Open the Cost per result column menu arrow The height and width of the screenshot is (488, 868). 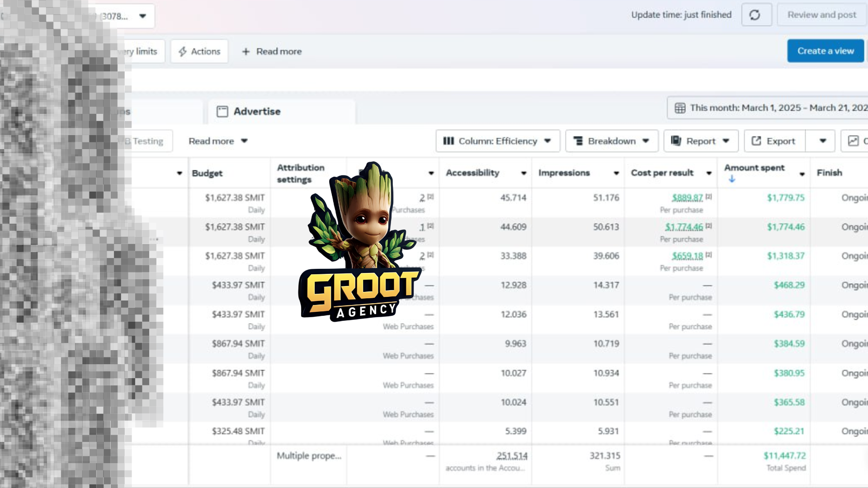709,173
